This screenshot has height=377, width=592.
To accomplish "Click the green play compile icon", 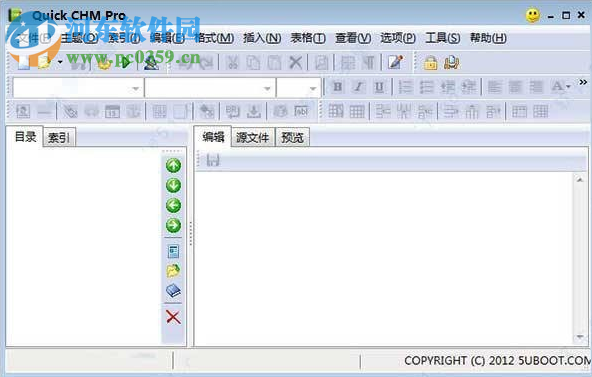I will (126, 62).
